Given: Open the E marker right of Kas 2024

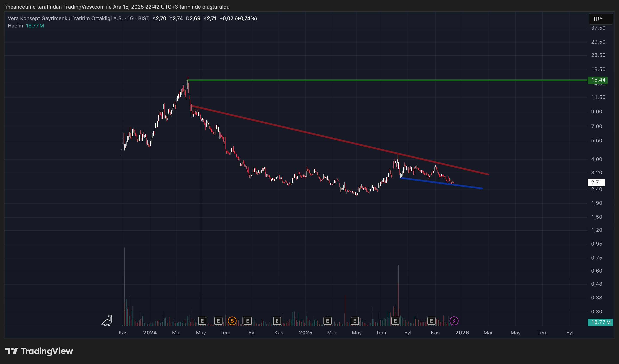Looking at the screenshot, I should [x=277, y=321].
